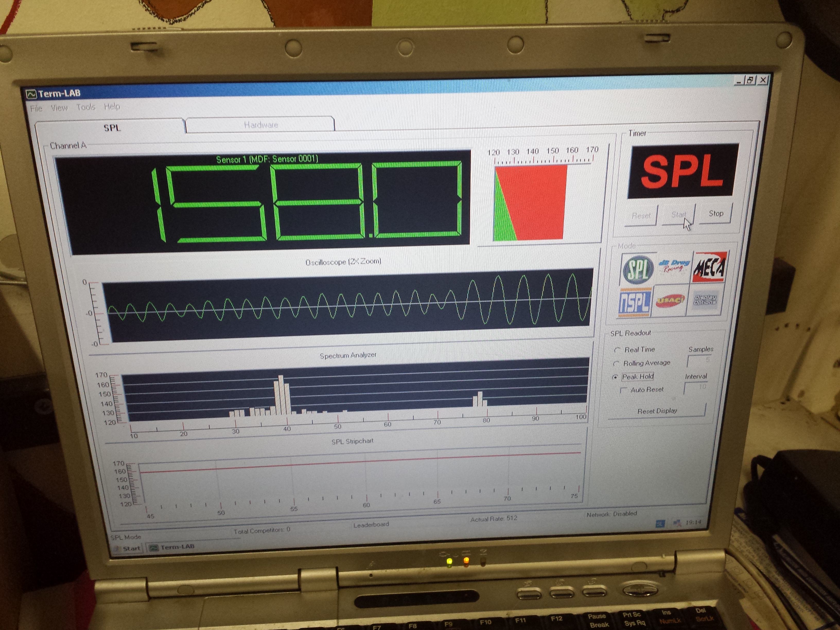Click Total Competitors: 0 status text
The width and height of the screenshot is (840, 630).
click(262, 530)
